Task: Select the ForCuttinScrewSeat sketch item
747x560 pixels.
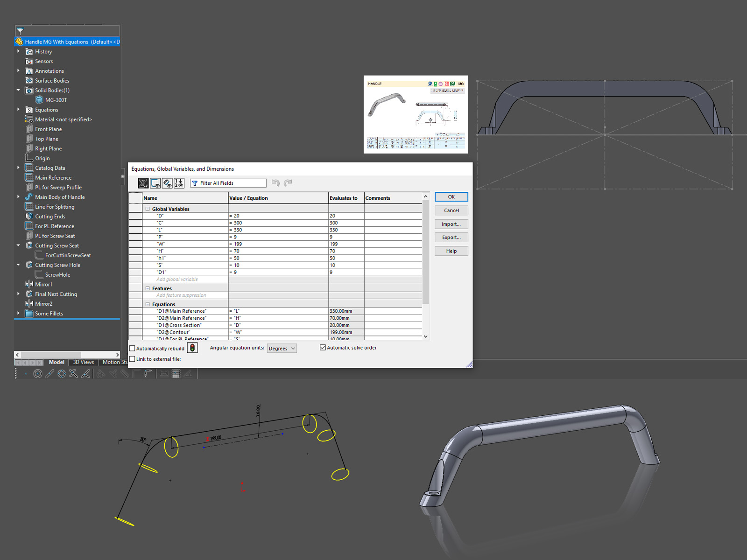Action: click(63, 255)
